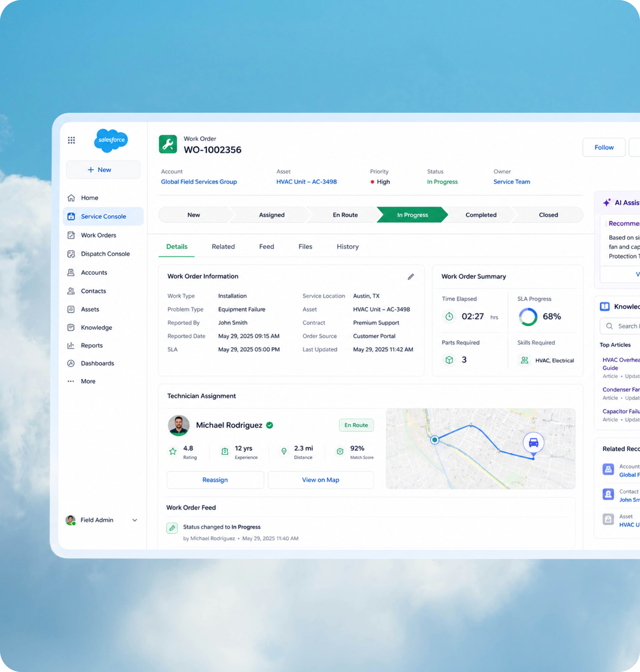The image size is (640, 672).
Task: Click the Dashboards gauge icon
Action: click(71, 363)
